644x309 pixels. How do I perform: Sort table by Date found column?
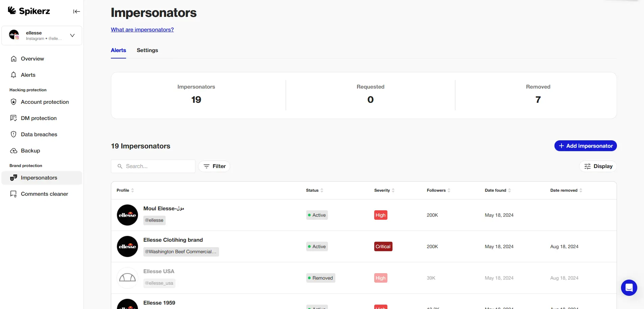(498, 190)
